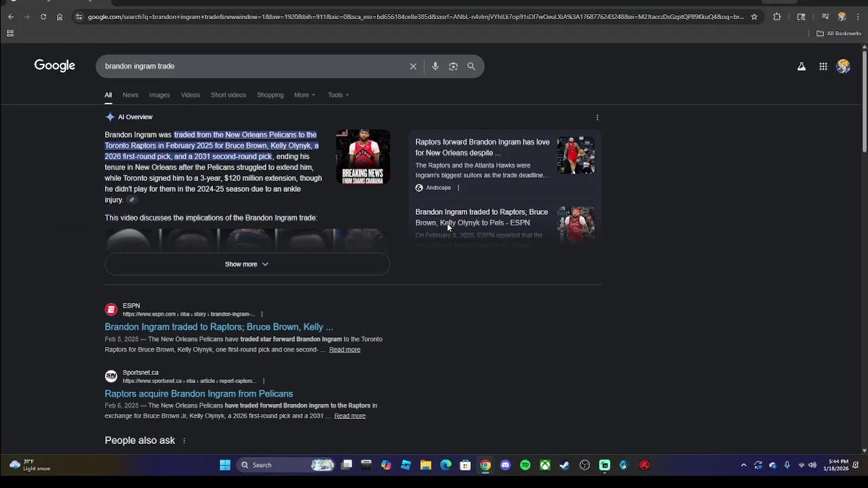Go to Google home via the logo

click(x=55, y=66)
